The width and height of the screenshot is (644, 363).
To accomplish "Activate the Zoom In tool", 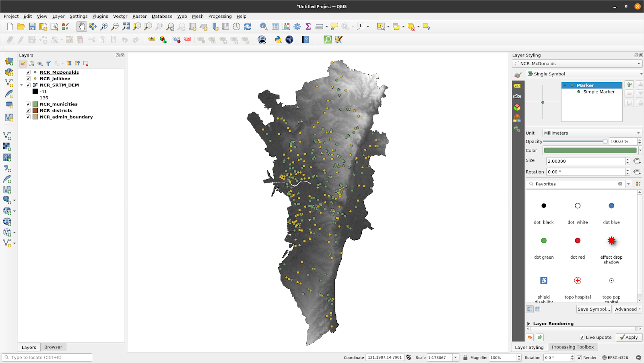I will tap(103, 26).
